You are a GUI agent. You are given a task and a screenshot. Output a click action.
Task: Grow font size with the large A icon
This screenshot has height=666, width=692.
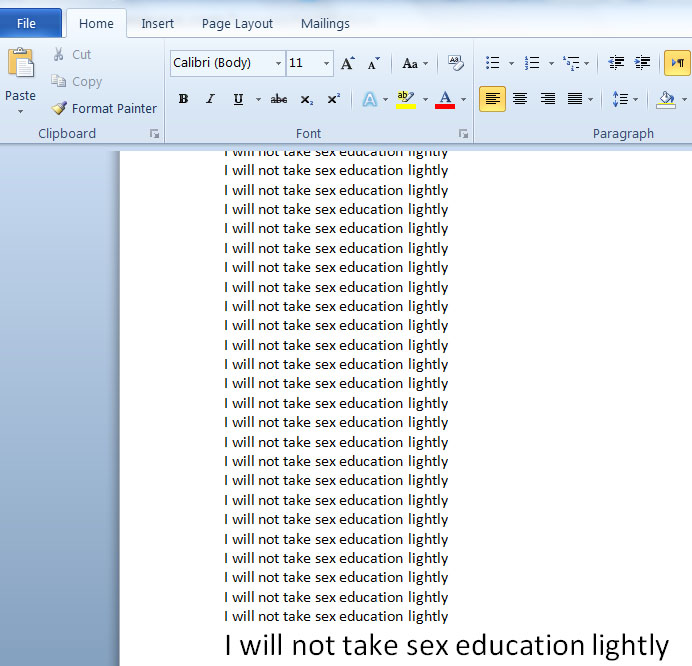pos(347,63)
